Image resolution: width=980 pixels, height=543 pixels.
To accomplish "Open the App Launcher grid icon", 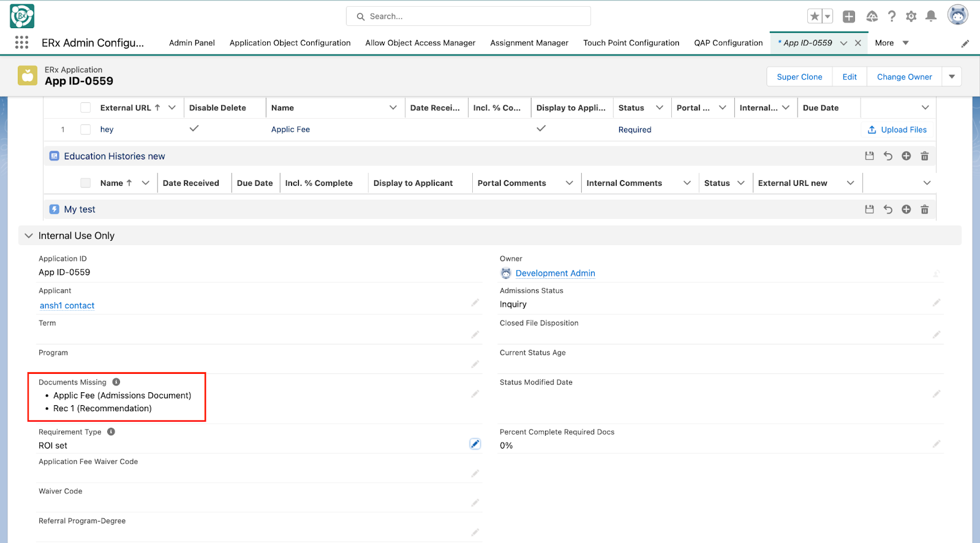I will (21, 42).
